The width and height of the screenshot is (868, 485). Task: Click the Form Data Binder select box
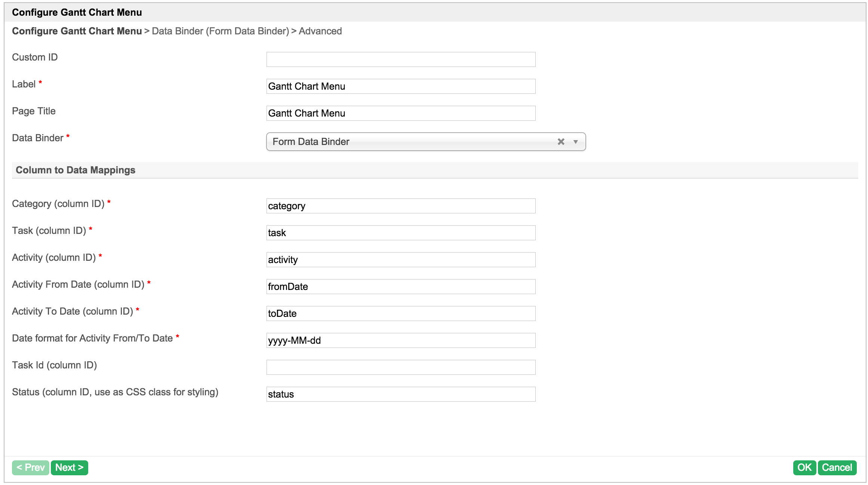[x=411, y=142]
